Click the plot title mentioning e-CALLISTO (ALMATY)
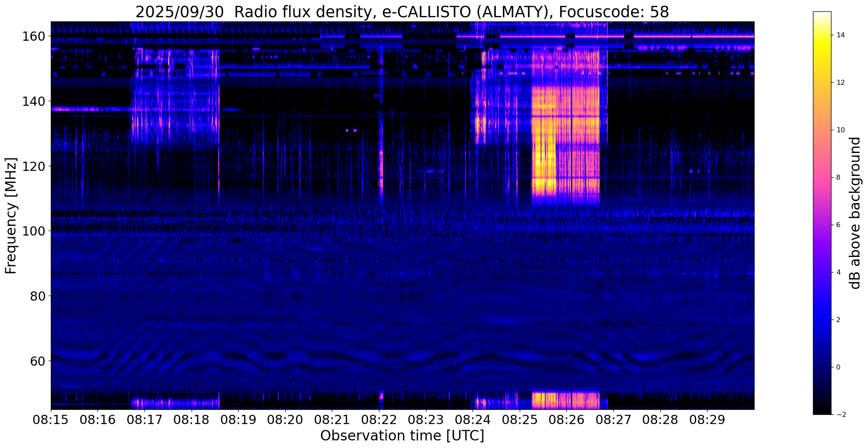The width and height of the screenshot is (868, 448). (402, 12)
